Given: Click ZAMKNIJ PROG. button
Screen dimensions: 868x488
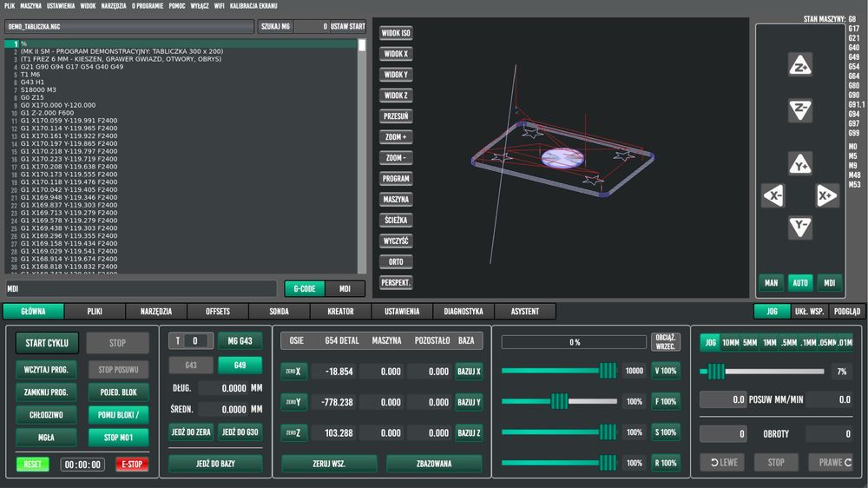Looking at the screenshot, I should (47, 392).
